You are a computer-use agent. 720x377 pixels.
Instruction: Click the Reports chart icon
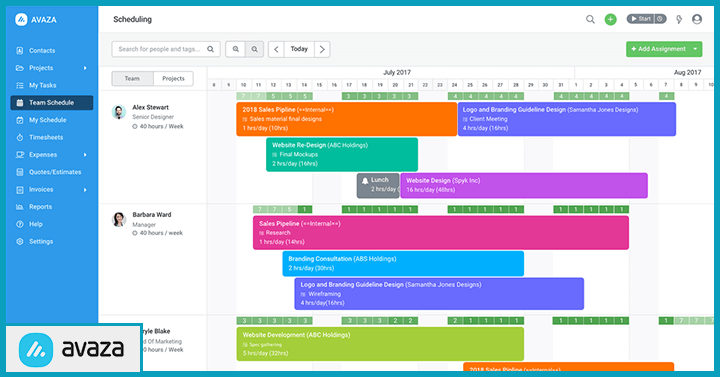(x=20, y=207)
